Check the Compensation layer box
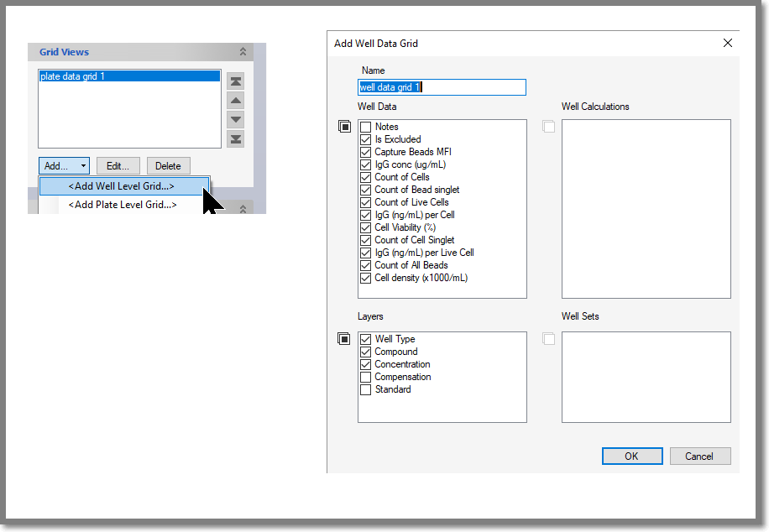The width and height of the screenshot is (769, 532). coord(365,378)
